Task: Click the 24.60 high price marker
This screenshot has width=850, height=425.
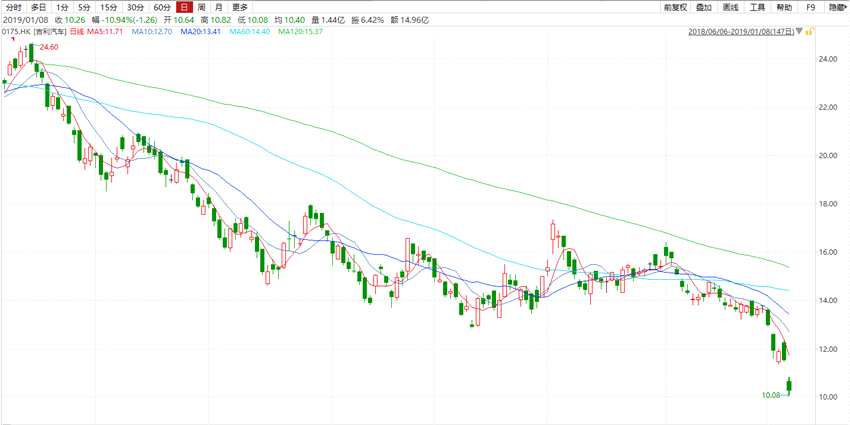Action: [x=49, y=48]
